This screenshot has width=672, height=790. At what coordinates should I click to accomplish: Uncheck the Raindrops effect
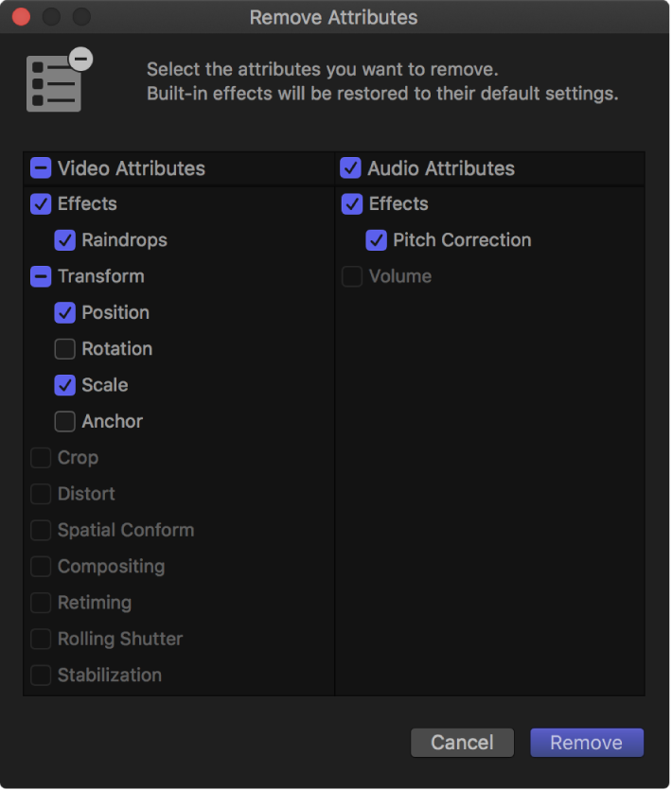[64, 240]
